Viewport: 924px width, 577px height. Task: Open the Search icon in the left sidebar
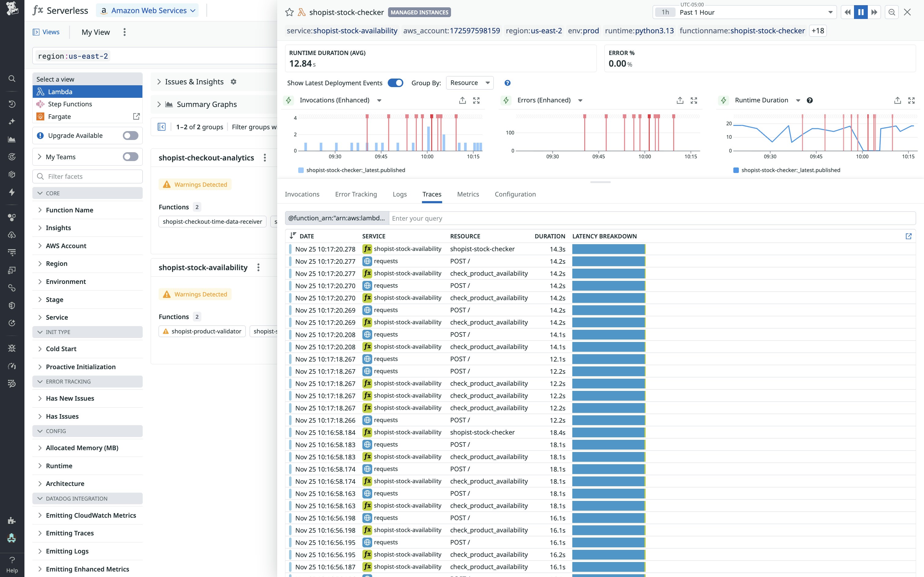tap(12, 78)
